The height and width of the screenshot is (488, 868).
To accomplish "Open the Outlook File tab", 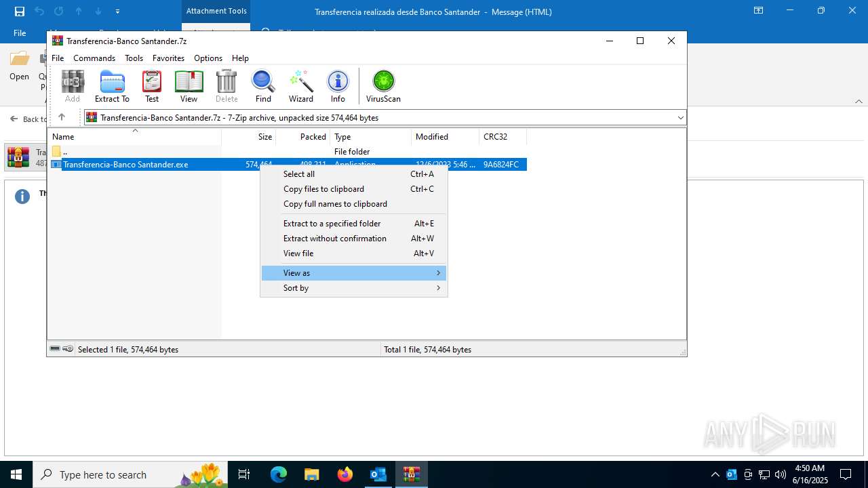I will coord(20,33).
